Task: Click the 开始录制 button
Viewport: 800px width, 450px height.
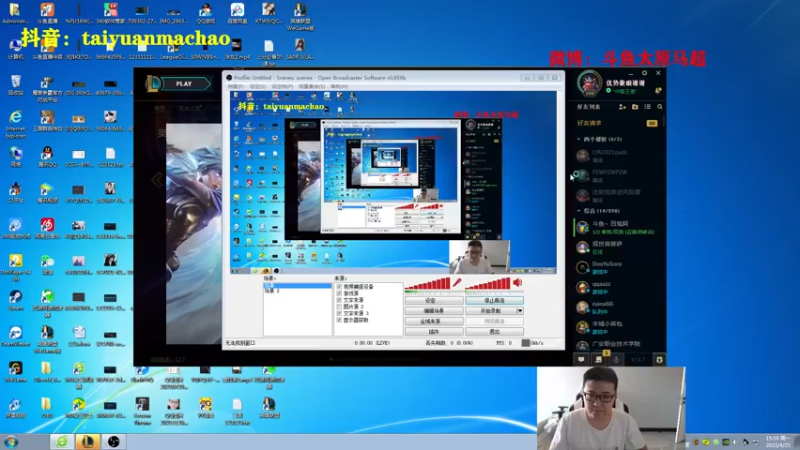Action: tap(490, 311)
